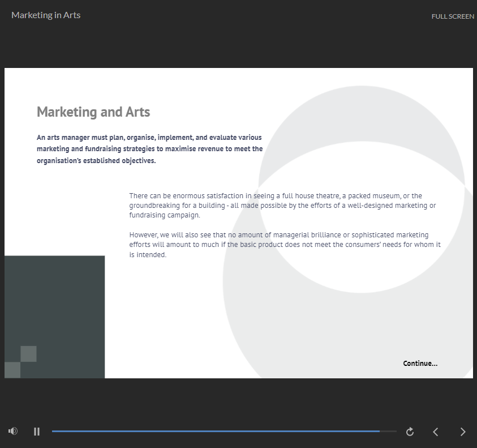The image size is (477, 448).
Task: Click the Continue... link on the slide
Action: pos(420,363)
